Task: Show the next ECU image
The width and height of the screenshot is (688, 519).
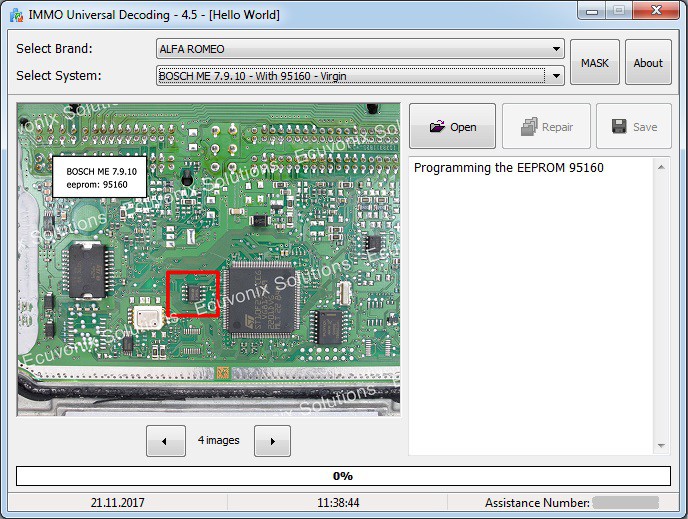Action: pos(272,441)
